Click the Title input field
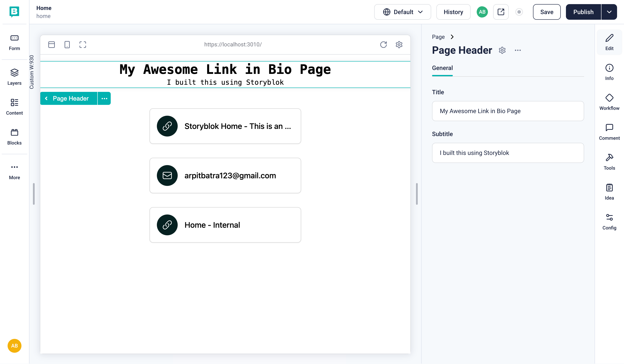 508,111
